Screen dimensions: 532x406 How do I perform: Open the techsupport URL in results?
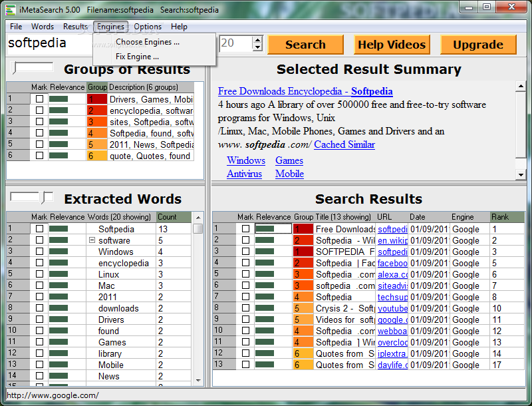(392, 297)
